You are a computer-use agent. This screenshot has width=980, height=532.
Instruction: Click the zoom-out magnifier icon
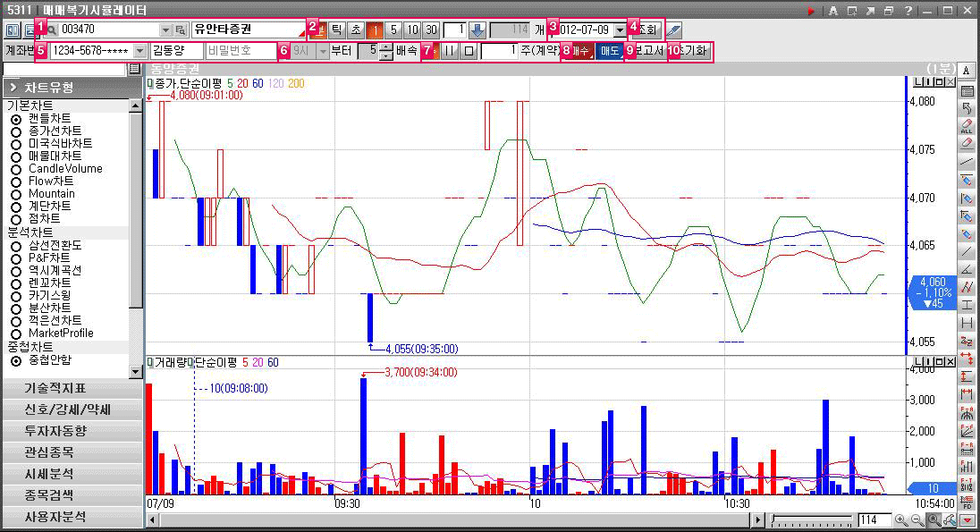point(917,520)
